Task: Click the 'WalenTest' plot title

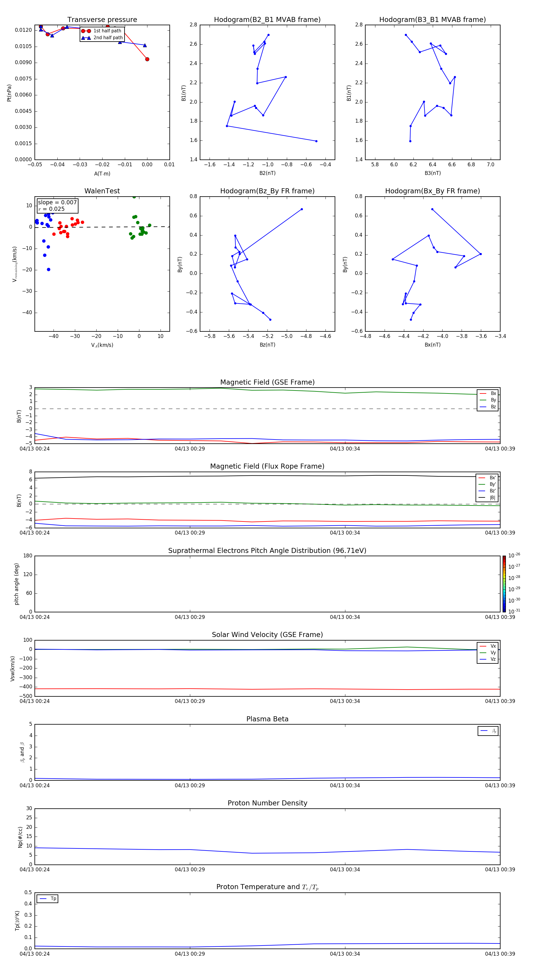Action: coord(102,191)
